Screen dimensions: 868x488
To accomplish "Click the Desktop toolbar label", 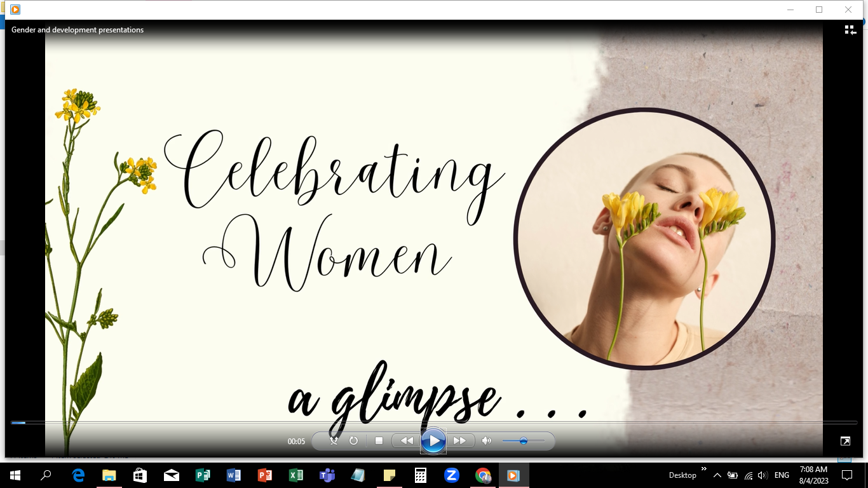I will [x=682, y=475].
